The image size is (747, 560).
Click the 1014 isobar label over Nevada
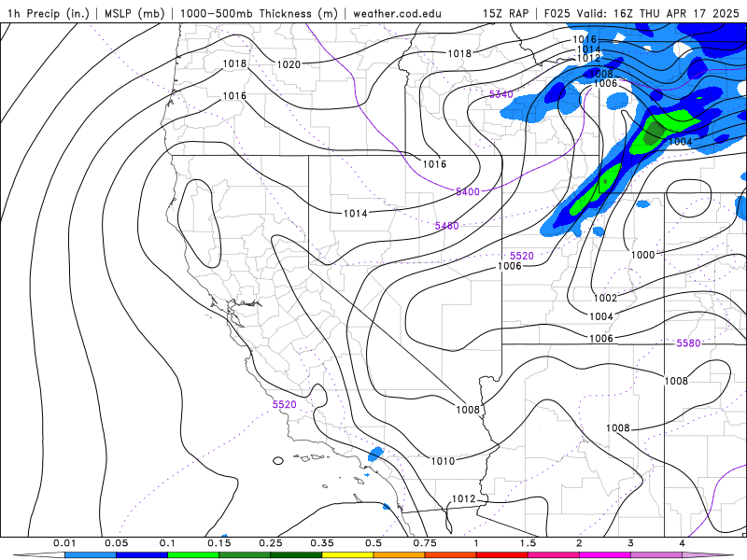[356, 214]
